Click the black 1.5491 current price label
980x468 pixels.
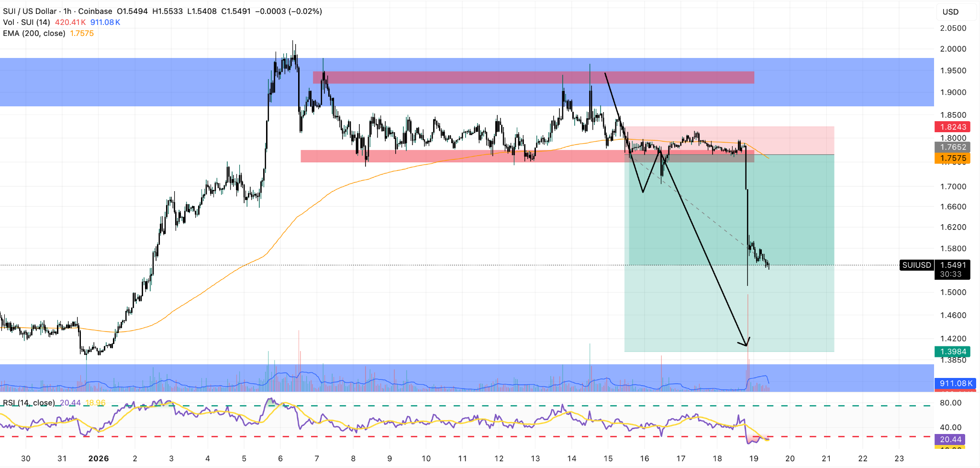pyautogui.click(x=952, y=265)
